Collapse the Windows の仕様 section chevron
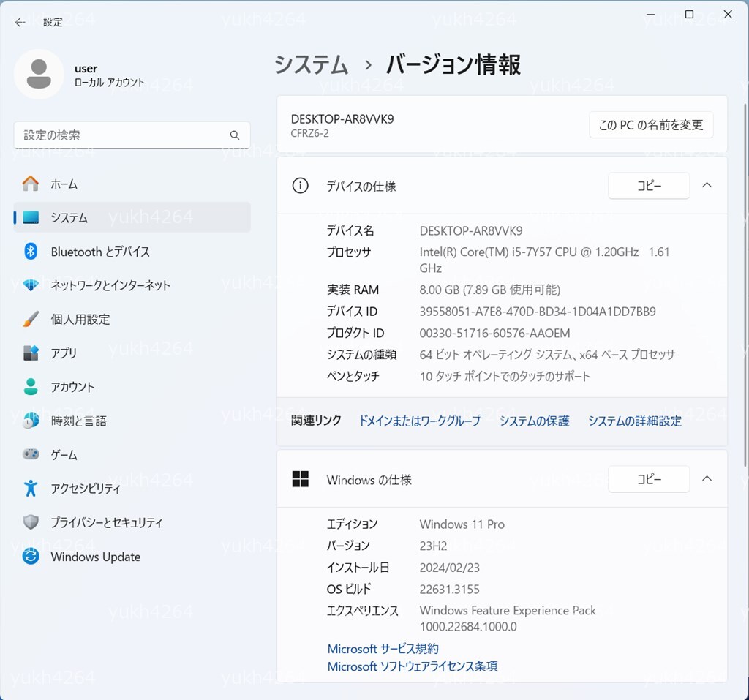Viewport: 749px width, 700px height. pos(707,479)
